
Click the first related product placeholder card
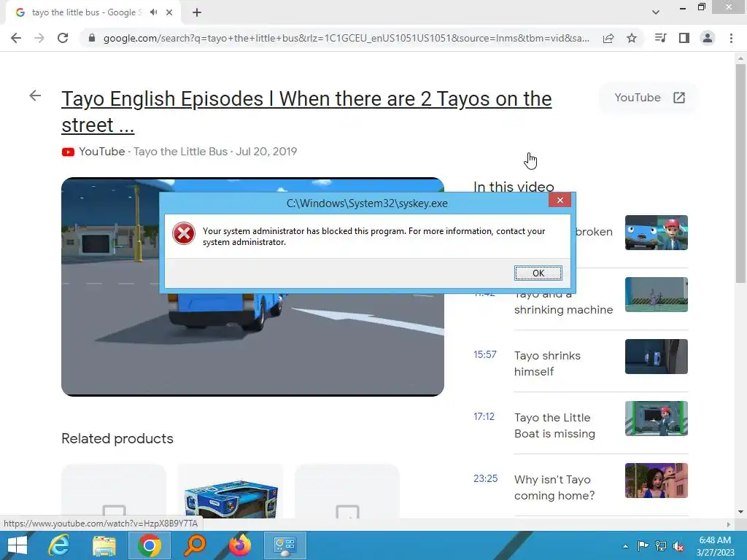tap(114, 491)
